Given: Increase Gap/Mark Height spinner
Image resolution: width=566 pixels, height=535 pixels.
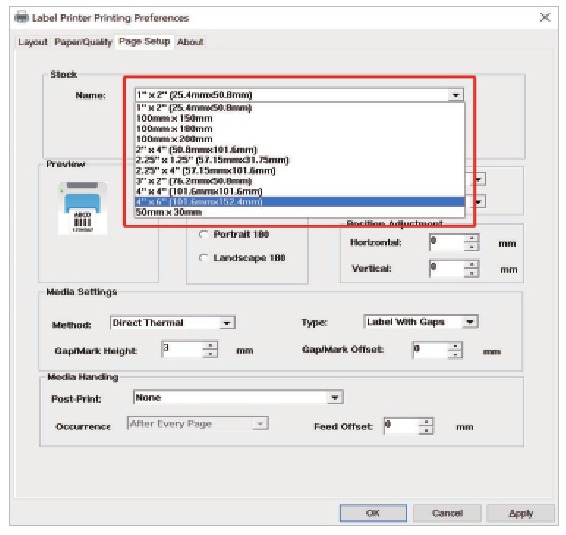Looking at the screenshot, I should pos(210,345).
